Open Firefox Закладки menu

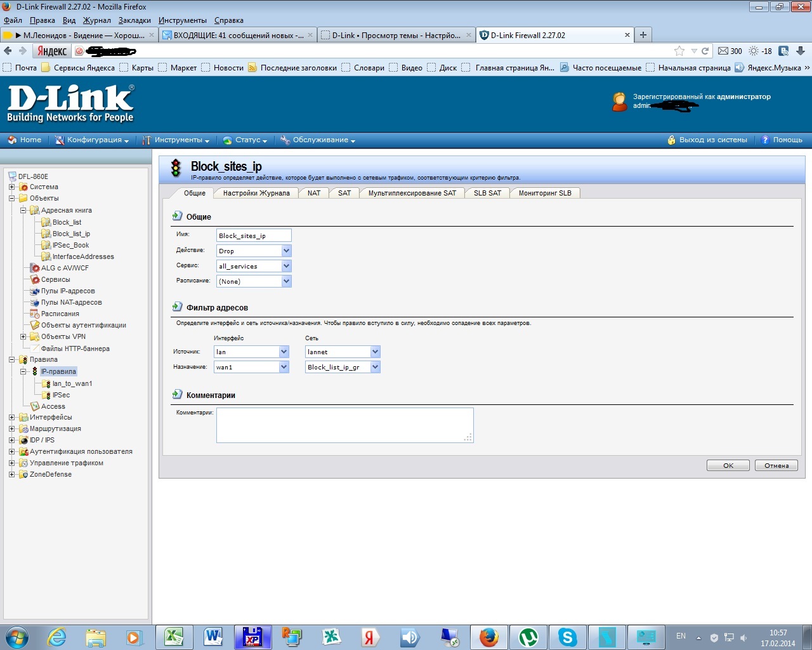click(x=134, y=20)
